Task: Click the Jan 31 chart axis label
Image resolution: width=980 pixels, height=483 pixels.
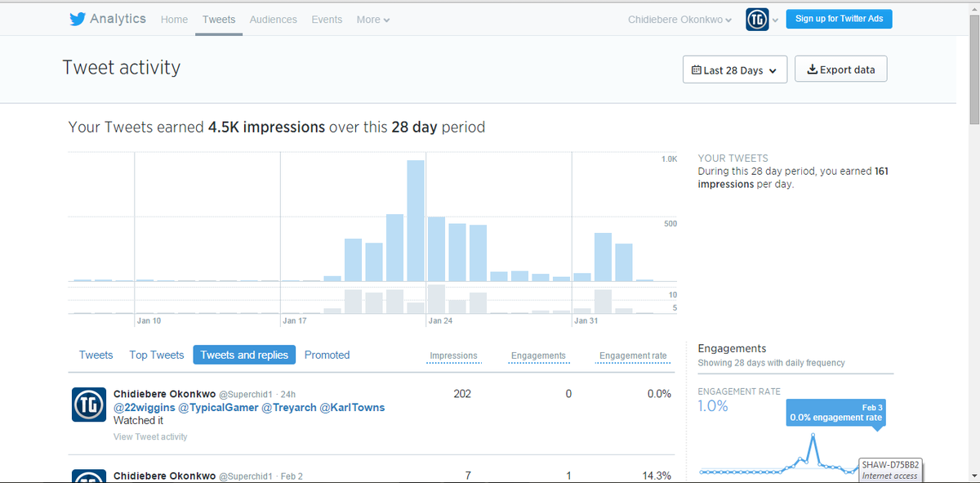Action: click(x=586, y=321)
